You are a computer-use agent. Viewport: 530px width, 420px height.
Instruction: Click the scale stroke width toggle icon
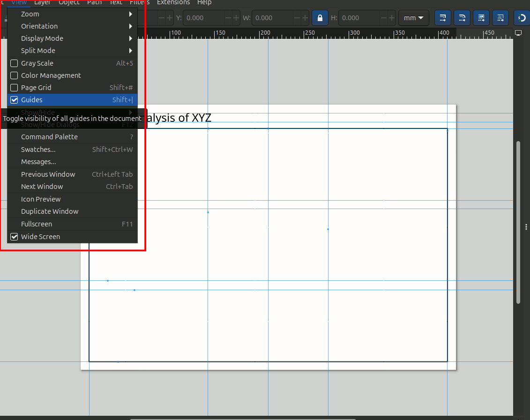pyautogui.click(x=443, y=18)
